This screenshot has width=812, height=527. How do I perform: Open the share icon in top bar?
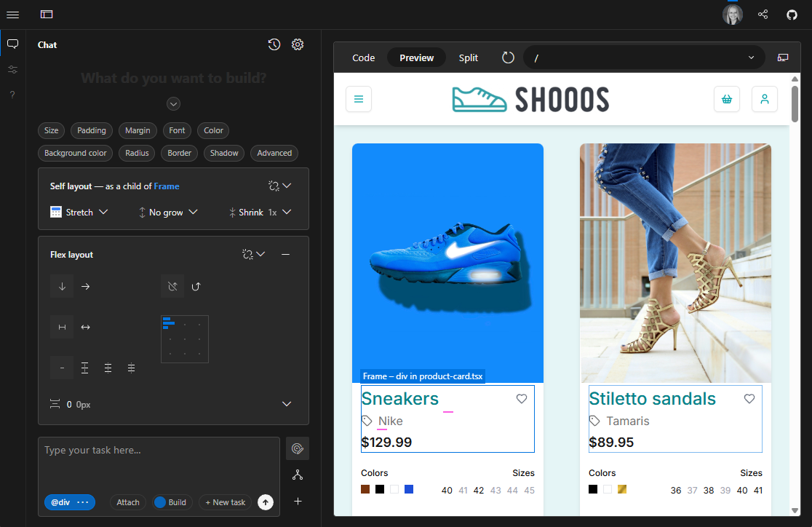(763, 15)
